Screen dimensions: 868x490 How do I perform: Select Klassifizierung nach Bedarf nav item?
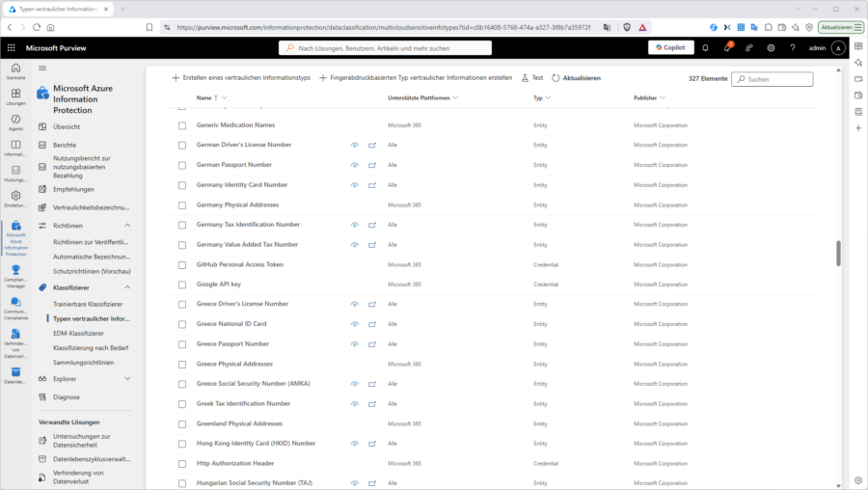coord(91,347)
